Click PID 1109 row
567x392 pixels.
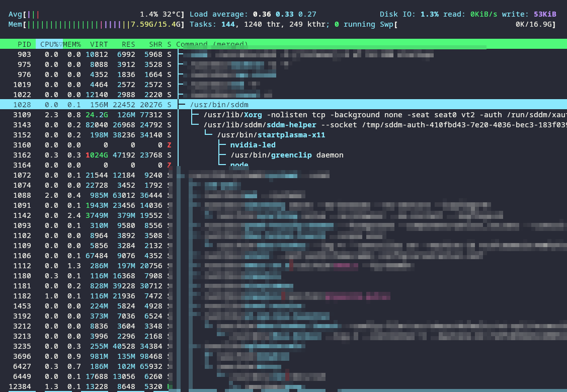(x=284, y=246)
